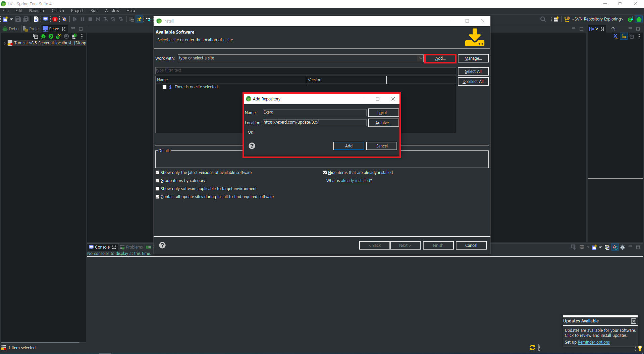The width and height of the screenshot is (644, 354).
Task: Click the repository Location URL field
Action: [314, 123]
